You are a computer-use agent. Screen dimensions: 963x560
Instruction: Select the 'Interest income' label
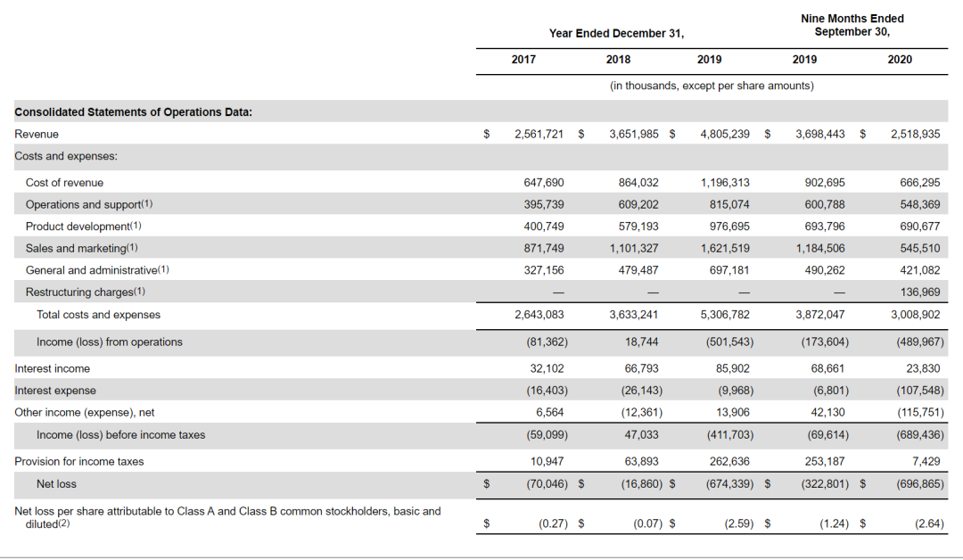tap(53, 368)
